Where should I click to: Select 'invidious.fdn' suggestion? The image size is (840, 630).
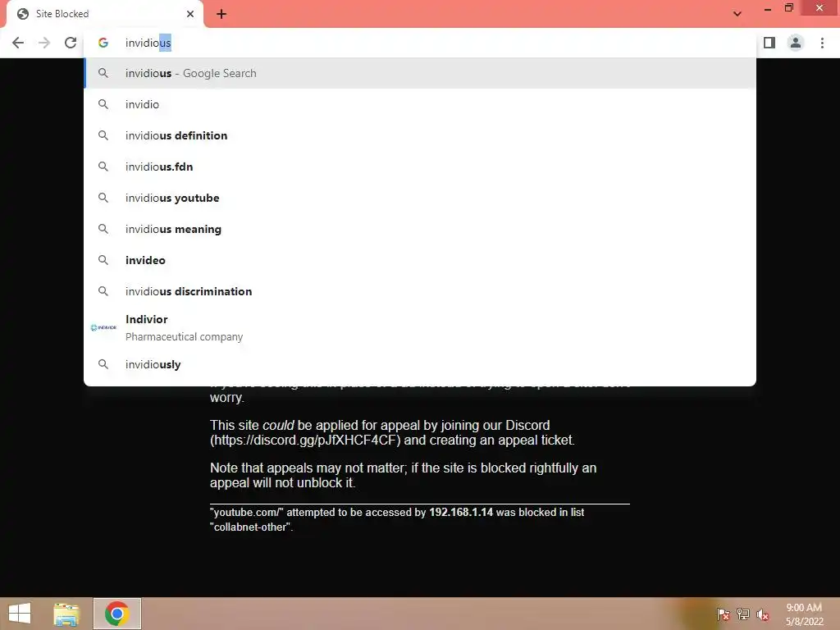(x=420, y=167)
